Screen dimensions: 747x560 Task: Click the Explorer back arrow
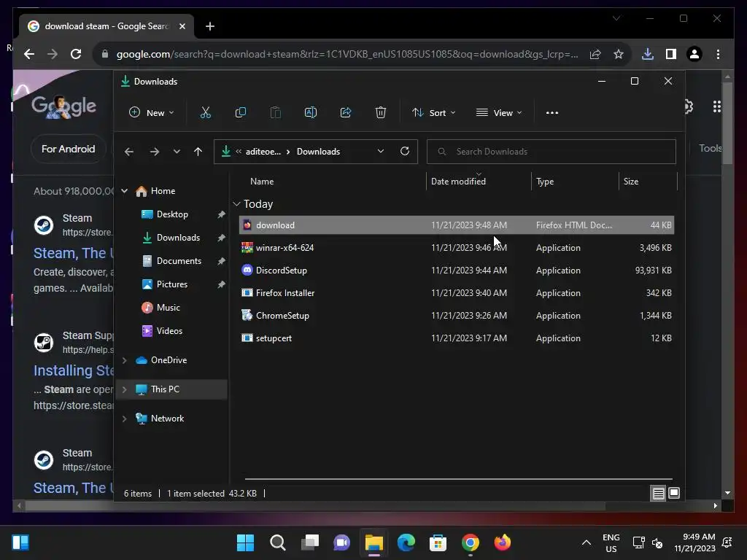(128, 152)
